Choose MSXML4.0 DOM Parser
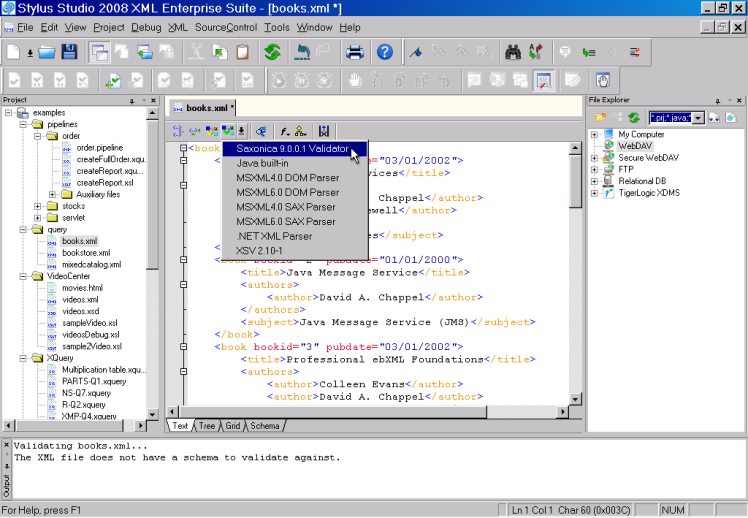Image resolution: width=748 pixels, height=518 pixels. [x=295, y=178]
